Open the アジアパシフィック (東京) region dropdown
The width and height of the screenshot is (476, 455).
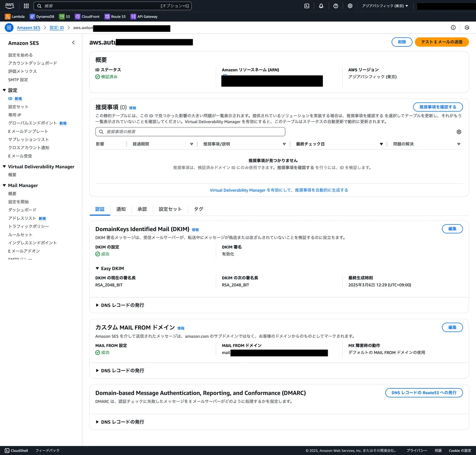pyautogui.click(x=385, y=6)
